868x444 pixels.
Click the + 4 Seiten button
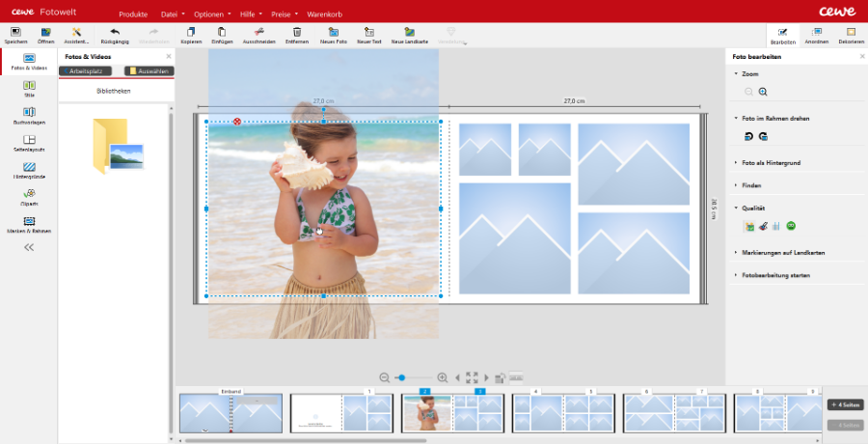click(x=846, y=404)
